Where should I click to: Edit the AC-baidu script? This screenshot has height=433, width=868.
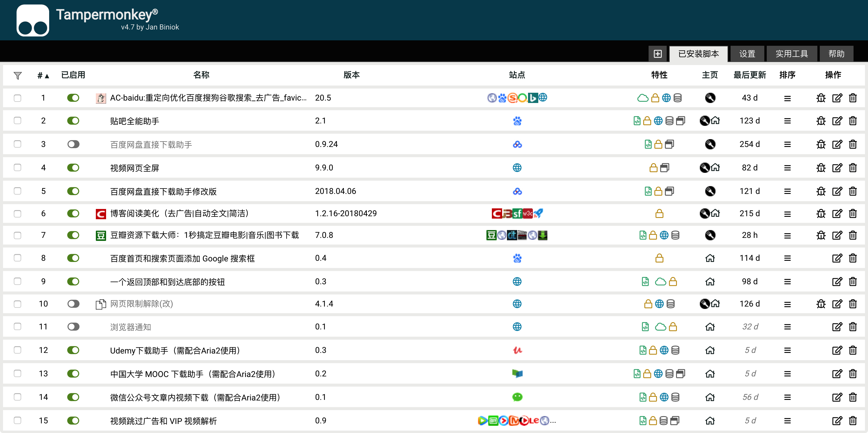pyautogui.click(x=837, y=98)
